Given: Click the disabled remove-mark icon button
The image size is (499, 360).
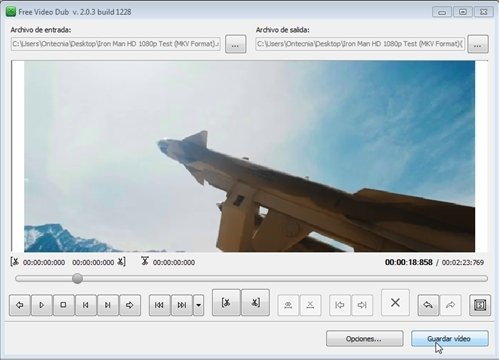Looking at the screenshot, I should [x=310, y=305].
